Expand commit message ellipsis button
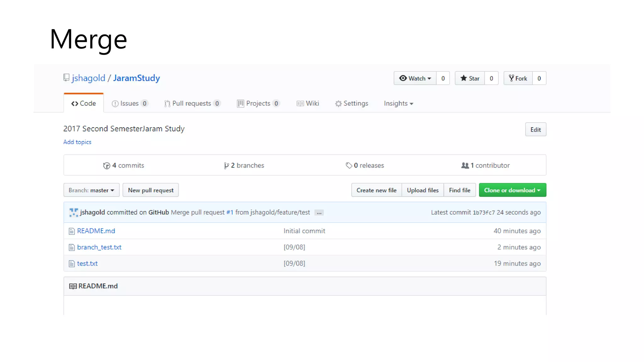The width and height of the screenshot is (644, 362). 319,213
